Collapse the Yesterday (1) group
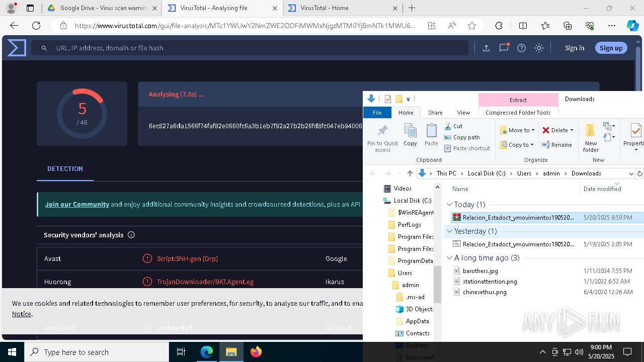Image resolution: width=644 pixels, height=362 pixels. (449, 231)
